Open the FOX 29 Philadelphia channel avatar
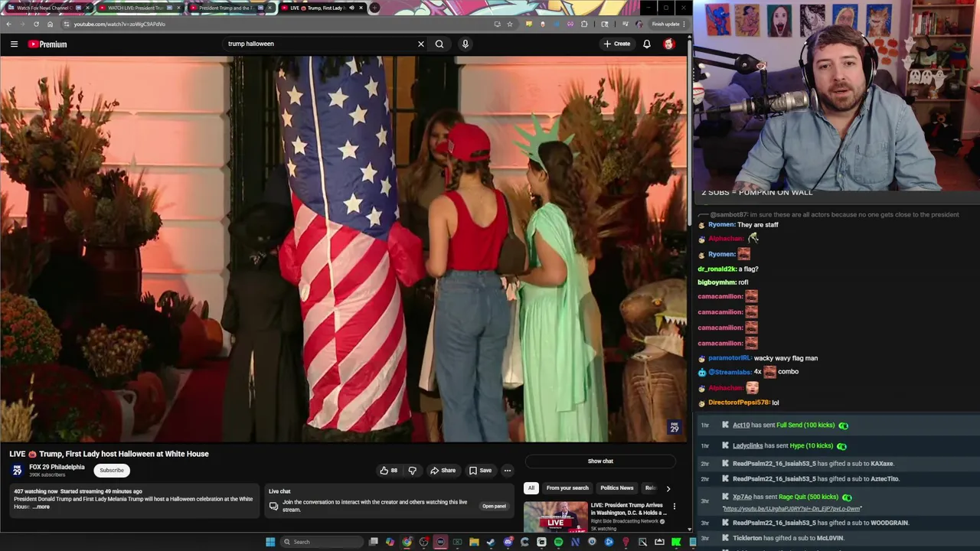Viewport: 980px width, 551px height. coord(17,470)
